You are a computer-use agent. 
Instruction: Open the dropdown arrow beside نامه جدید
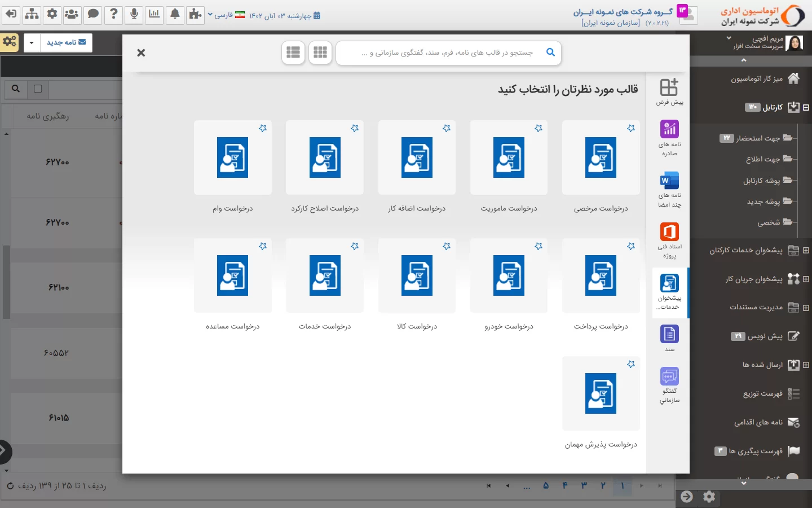[32, 43]
